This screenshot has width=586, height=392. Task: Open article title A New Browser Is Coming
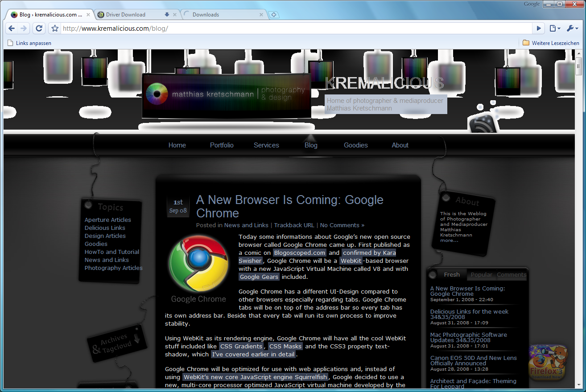click(290, 206)
